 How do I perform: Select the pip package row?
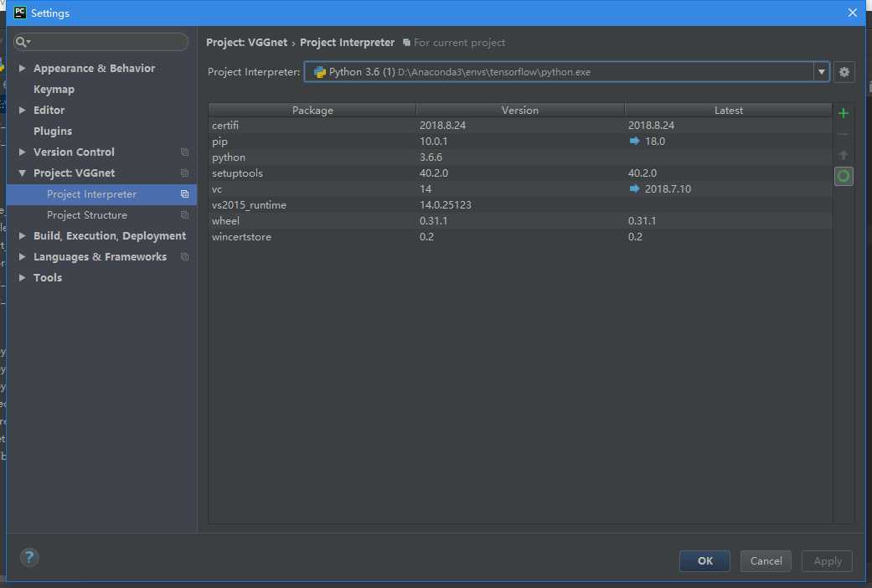point(520,142)
